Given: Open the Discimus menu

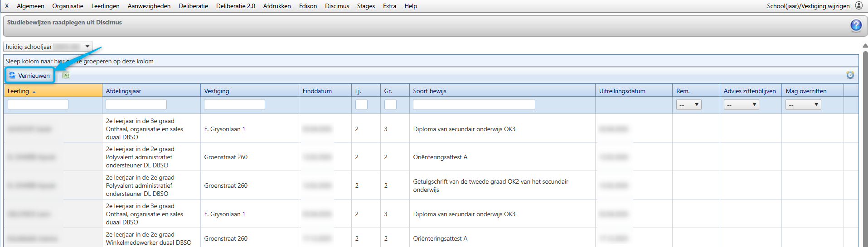Looking at the screenshot, I should pyautogui.click(x=337, y=6).
